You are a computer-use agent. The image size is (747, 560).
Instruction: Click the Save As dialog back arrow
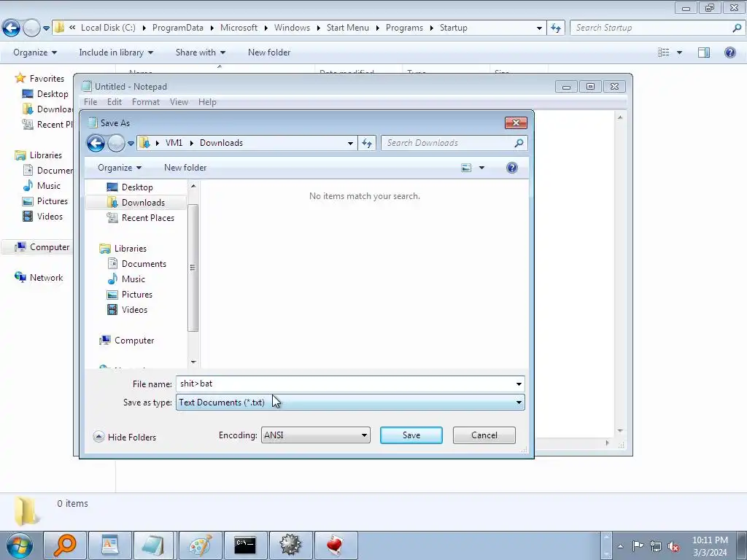tap(96, 143)
